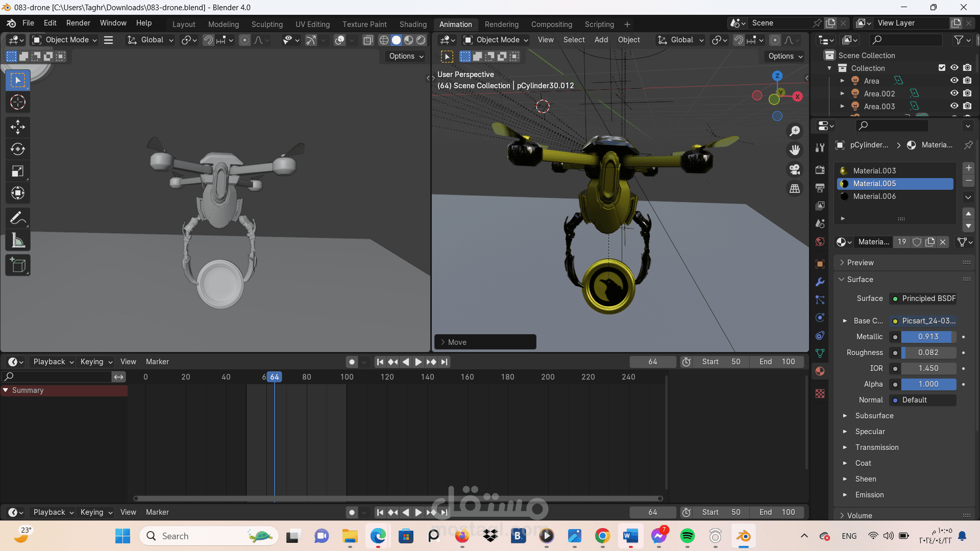The width and height of the screenshot is (980, 551).
Task: Add a new material slot with plus
Action: point(968,168)
